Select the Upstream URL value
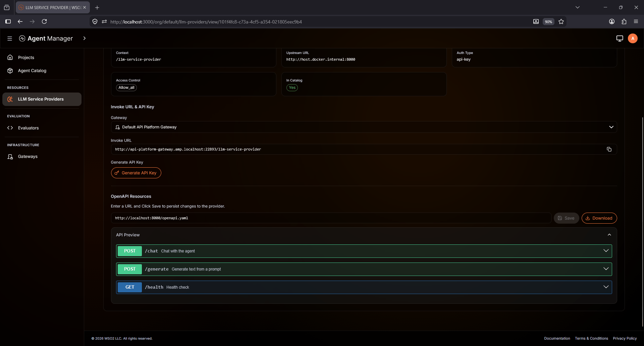Viewport: 644px width, 346px height. [321, 60]
